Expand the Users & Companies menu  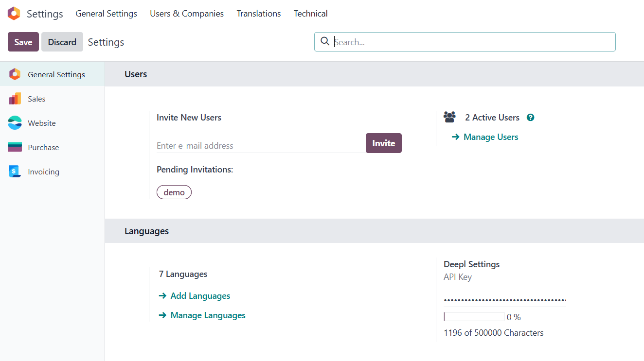tap(187, 14)
